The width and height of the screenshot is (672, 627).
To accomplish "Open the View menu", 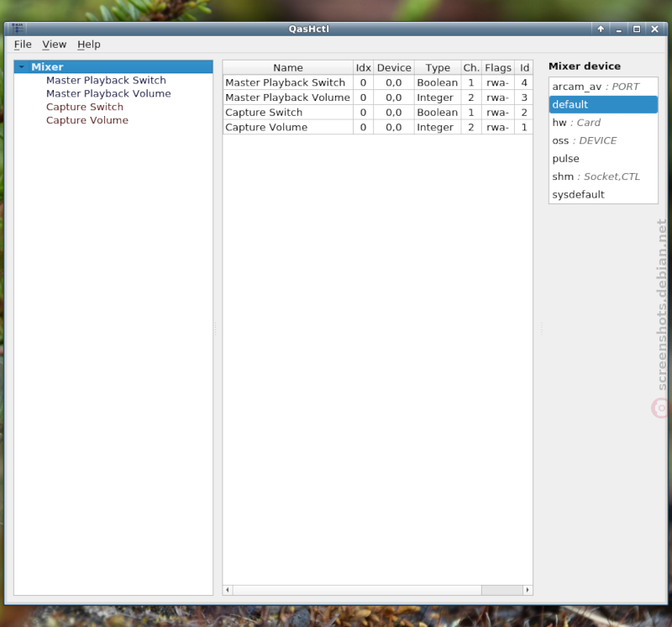I will coord(54,45).
